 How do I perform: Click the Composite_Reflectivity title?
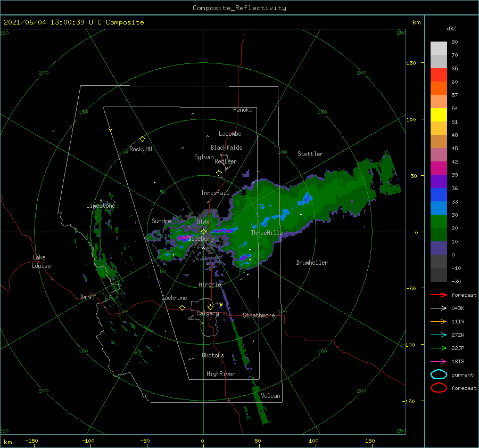pos(240,8)
